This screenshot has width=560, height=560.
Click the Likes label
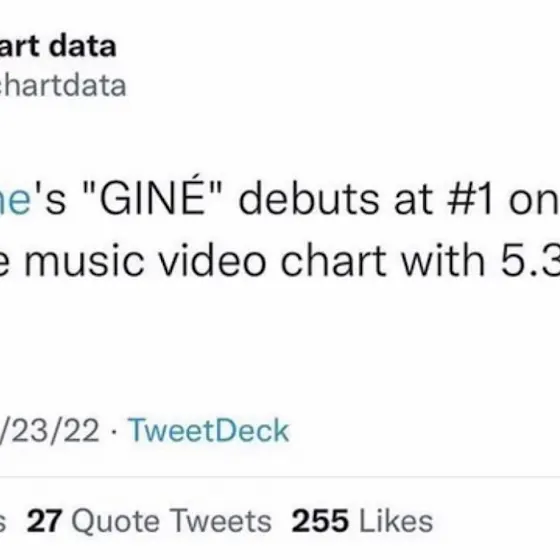(396, 521)
